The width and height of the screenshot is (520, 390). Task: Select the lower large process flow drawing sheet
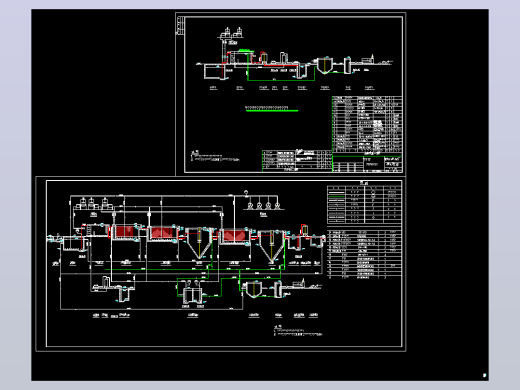pos(220,264)
